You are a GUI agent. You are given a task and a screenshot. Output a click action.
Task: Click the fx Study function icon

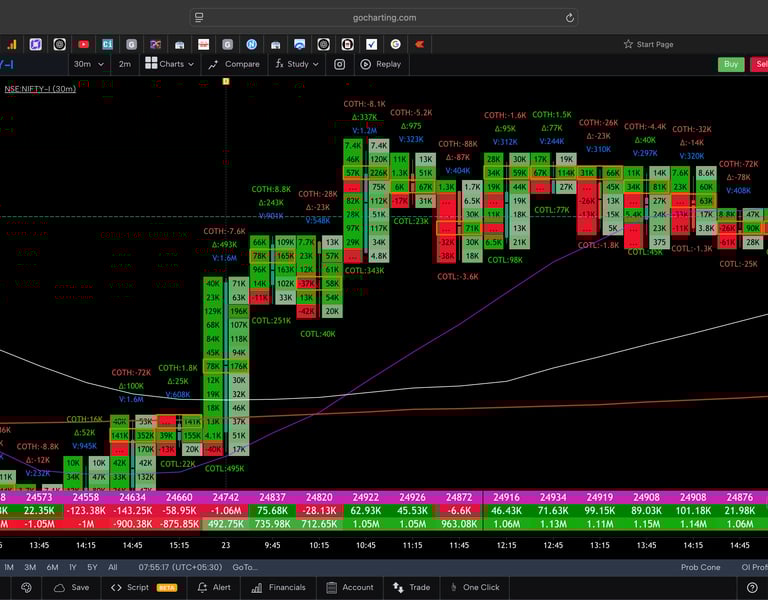pyautogui.click(x=279, y=64)
